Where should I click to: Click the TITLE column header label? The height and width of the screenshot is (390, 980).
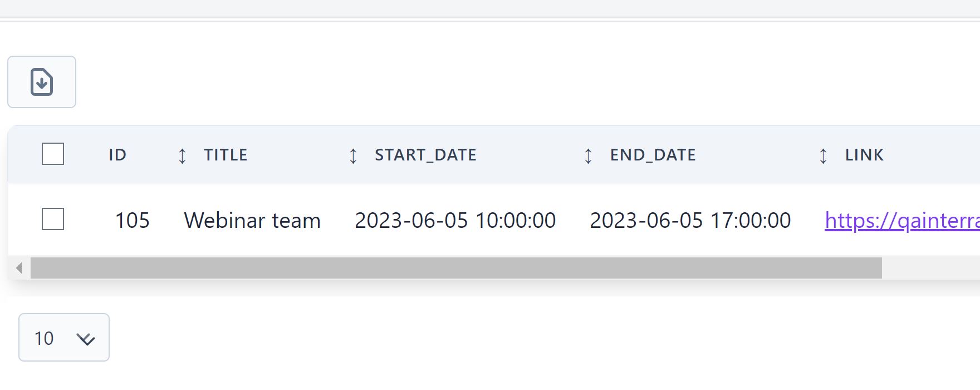pyautogui.click(x=226, y=155)
